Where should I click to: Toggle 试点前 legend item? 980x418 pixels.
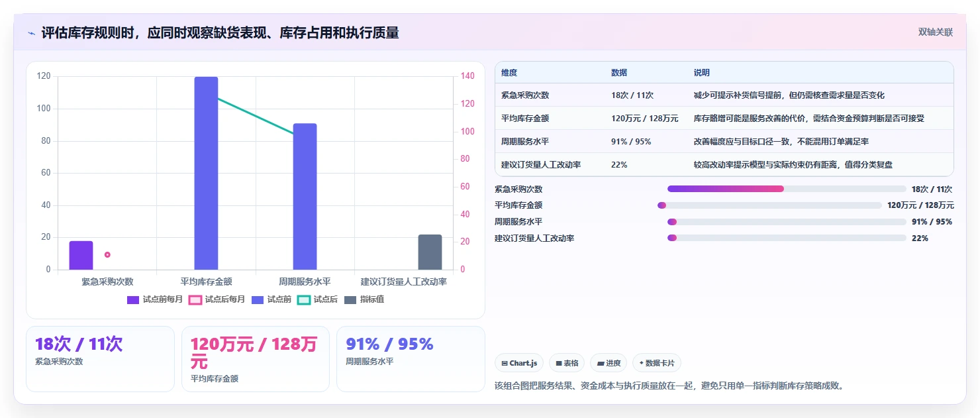[x=271, y=299]
